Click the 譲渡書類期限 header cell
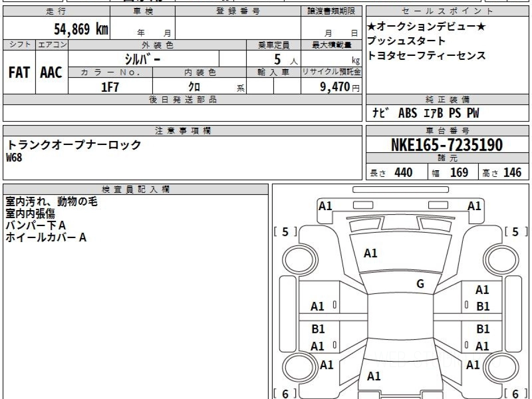 (x=331, y=12)
